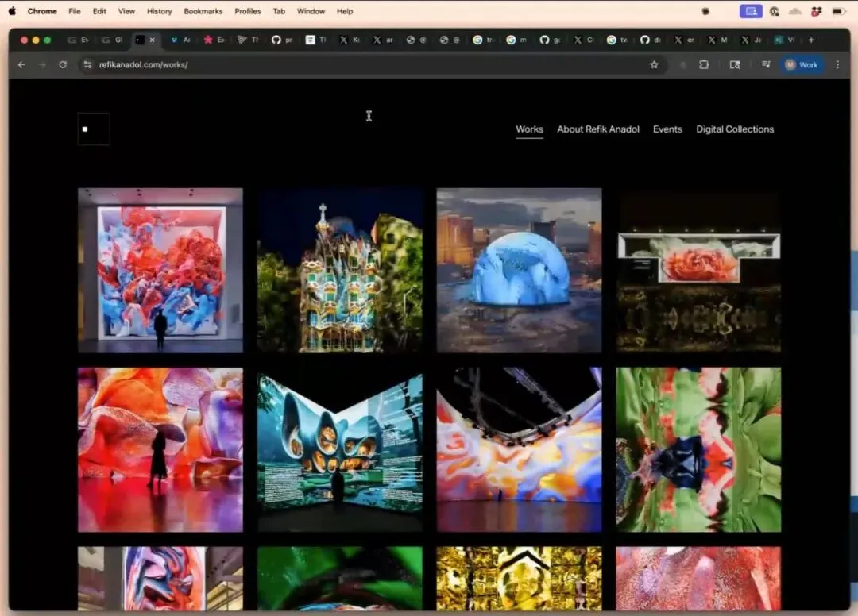The image size is (858, 616).
Task: Open the Bookmarks menu
Action: pos(203,11)
